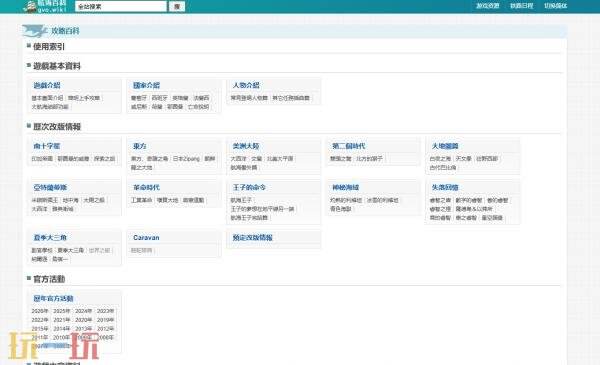This screenshot has height=365, width=600.
Task: Open the 夏季大三角 card heading
Action: [50, 238]
